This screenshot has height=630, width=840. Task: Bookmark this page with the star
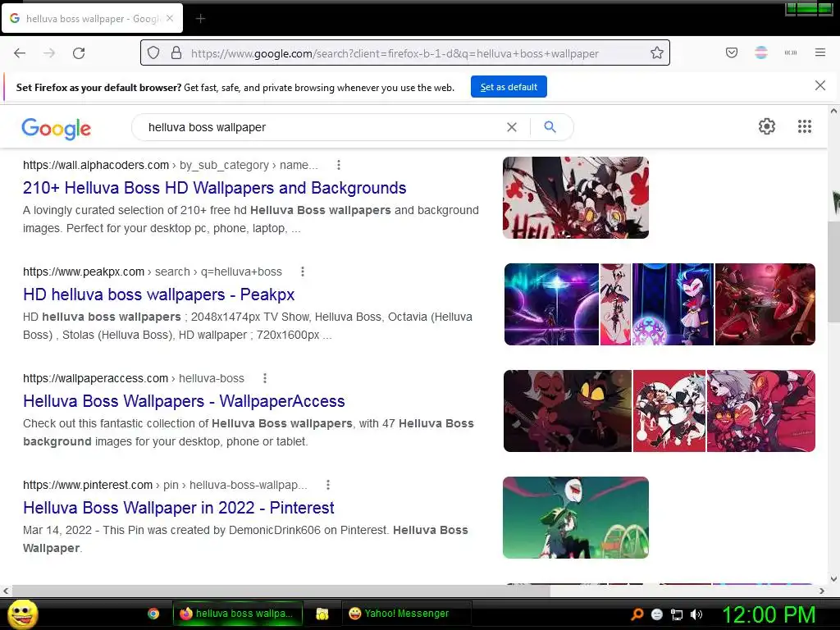[657, 53]
